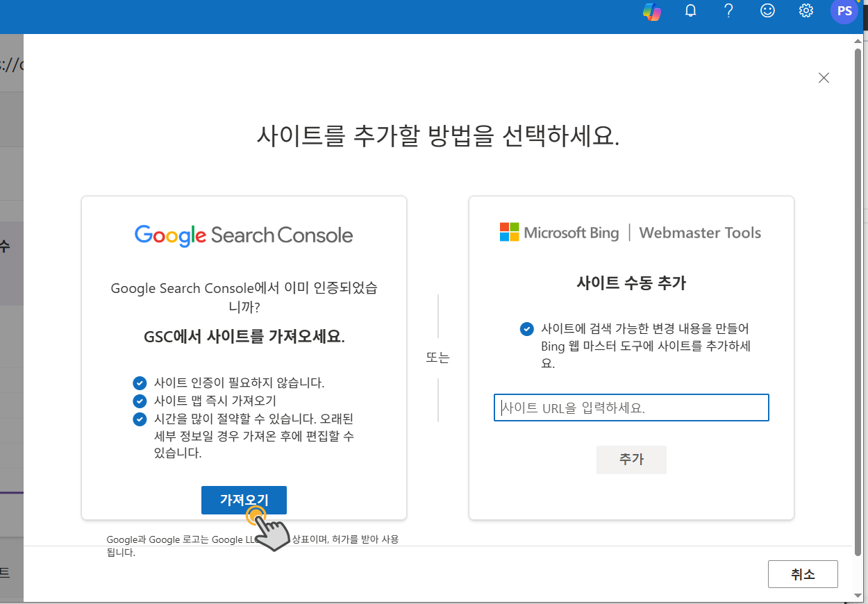The height and width of the screenshot is (604, 868).
Task: Click the 추가 add button
Action: pos(631,460)
